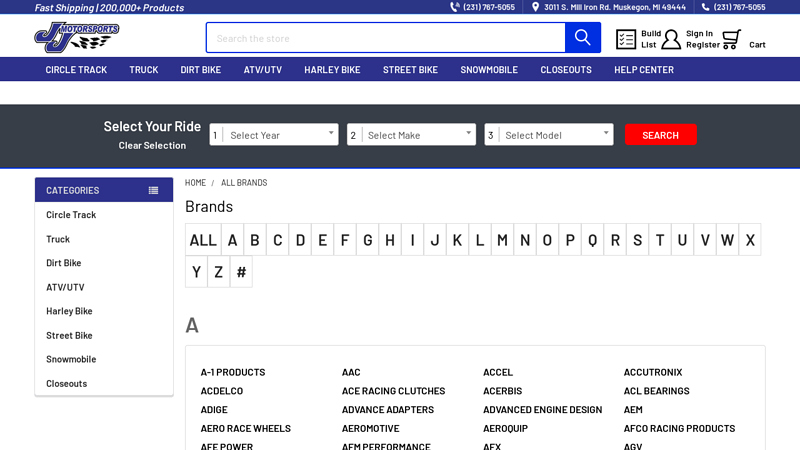Open the Street Bike nav menu
The height and width of the screenshot is (450, 800).
410,69
